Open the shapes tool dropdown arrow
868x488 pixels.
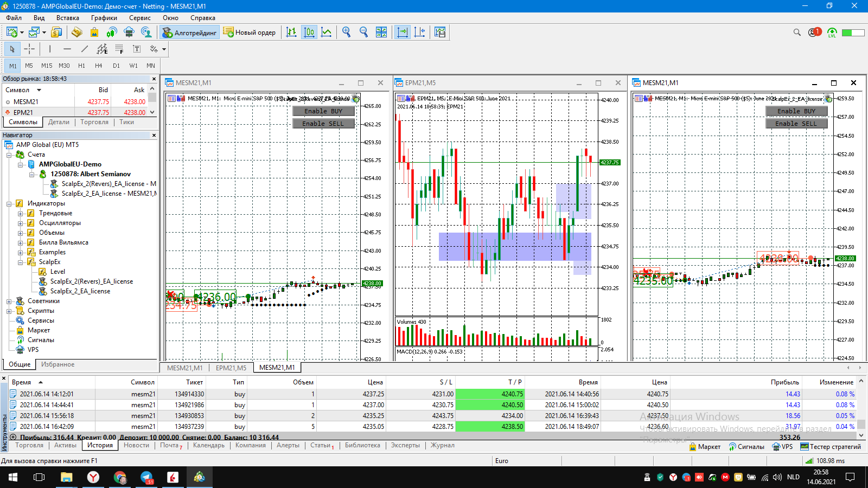164,49
